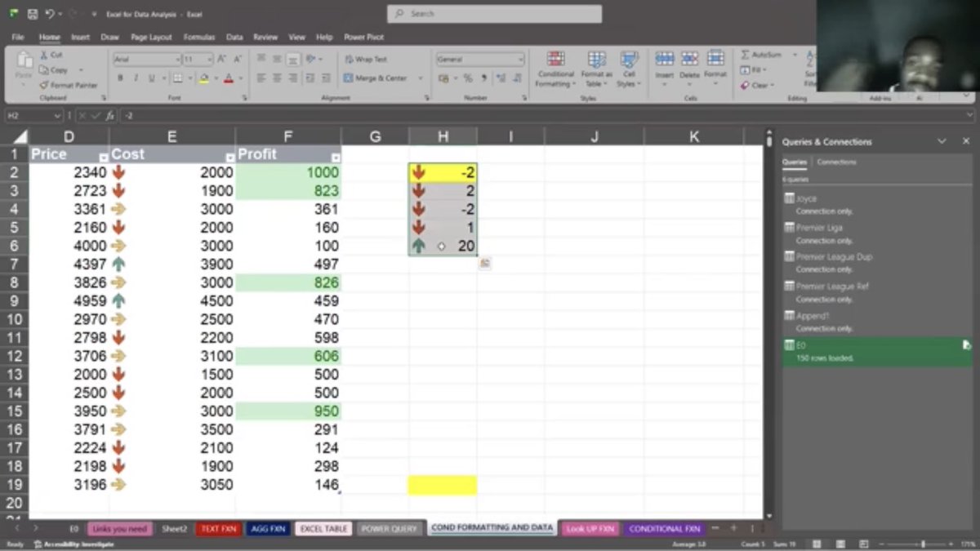980x551 pixels.
Task: Switch to the Data ribbon tab
Action: point(234,37)
